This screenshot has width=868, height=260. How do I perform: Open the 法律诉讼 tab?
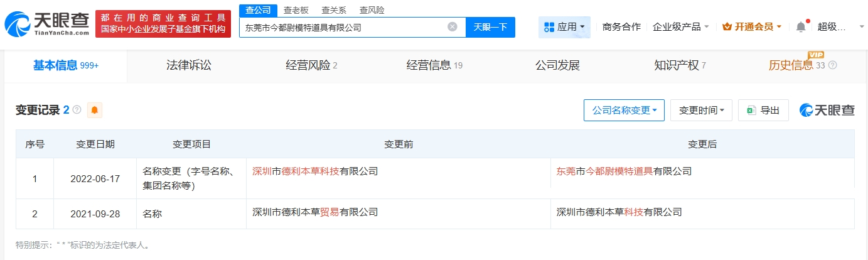(188, 65)
